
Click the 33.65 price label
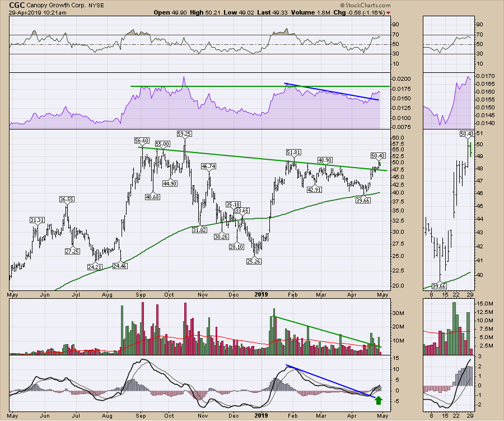tap(242, 211)
